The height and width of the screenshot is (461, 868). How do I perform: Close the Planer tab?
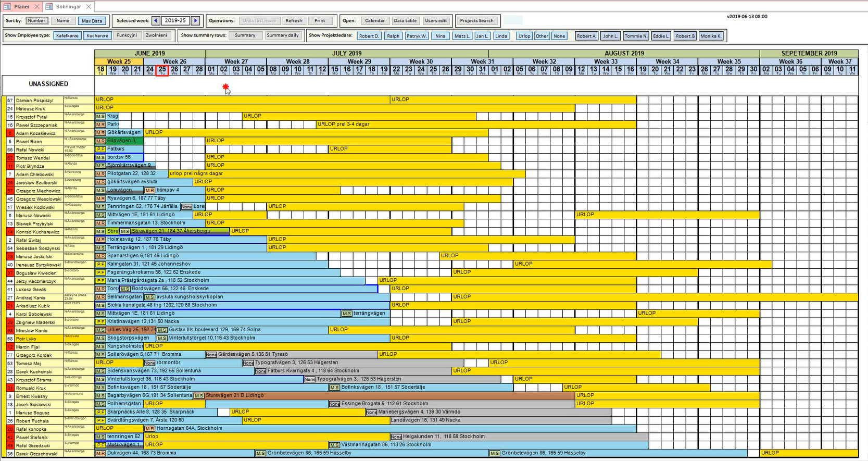[x=37, y=7]
